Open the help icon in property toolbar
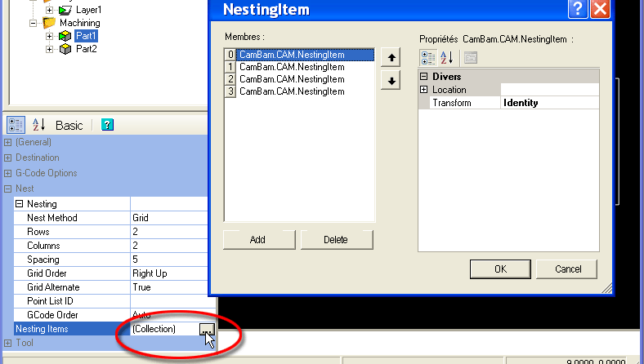Screen dimensions: 644x364 [107, 125]
